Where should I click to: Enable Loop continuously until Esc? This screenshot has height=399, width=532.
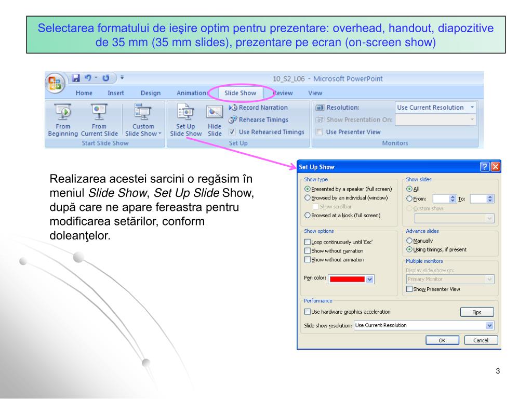[308, 242]
